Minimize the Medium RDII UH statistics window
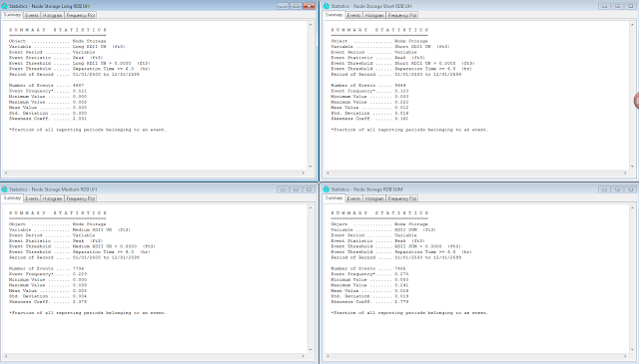Viewport: 639px width, 364px height. click(283, 189)
